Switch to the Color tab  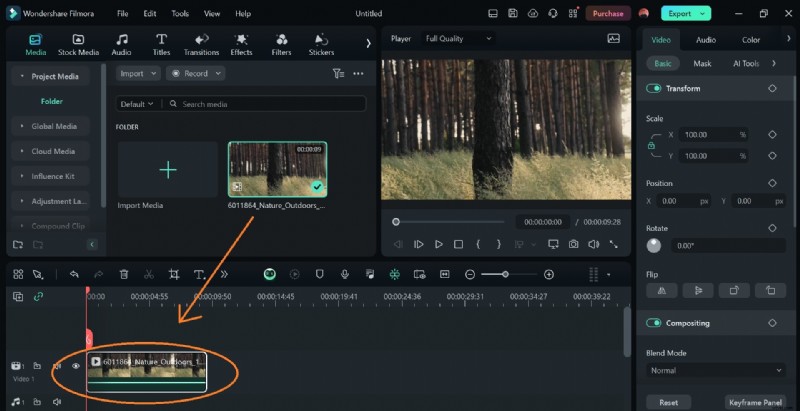pyautogui.click(x=750, y=40)
